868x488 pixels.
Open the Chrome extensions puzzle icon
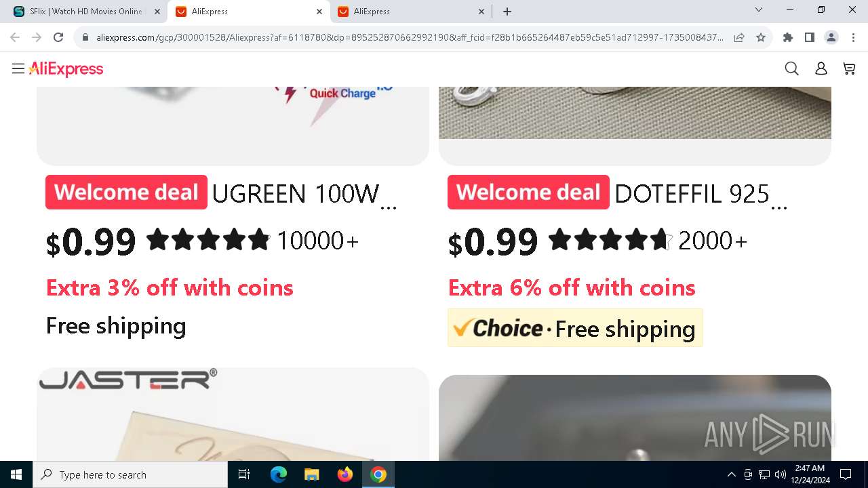pyautogui.click(x=788, y=37)
